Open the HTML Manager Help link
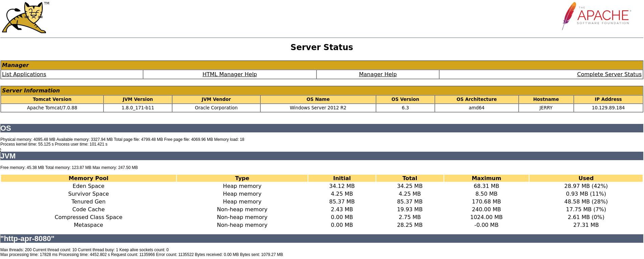Image resolution: width=644 pixels, height=259 pixels. [230, 74]
